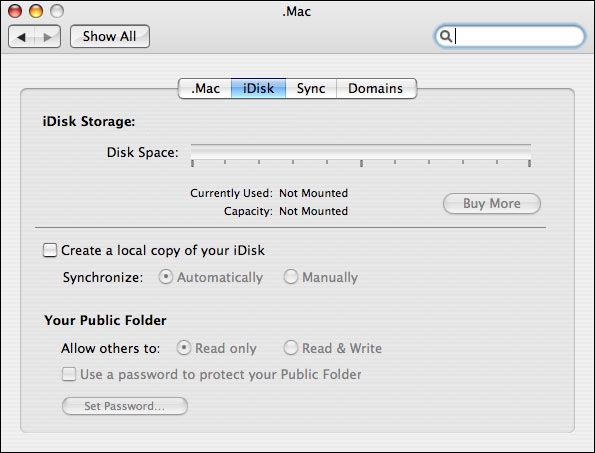Click the 'Synchronize:' label
Image resolution: width=595 pixels, height=453 pixels.
pos(103,277)
